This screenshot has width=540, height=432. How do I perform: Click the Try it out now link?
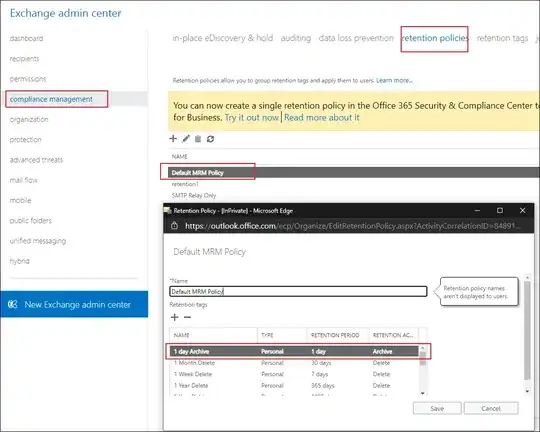(252, 117)
